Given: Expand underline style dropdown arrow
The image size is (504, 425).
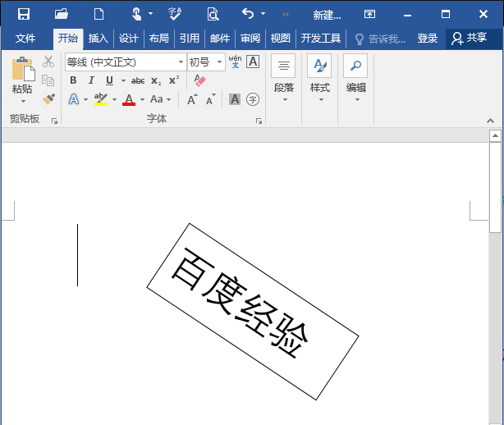Looking at the screenshot, I should click(x=123, y=80).
